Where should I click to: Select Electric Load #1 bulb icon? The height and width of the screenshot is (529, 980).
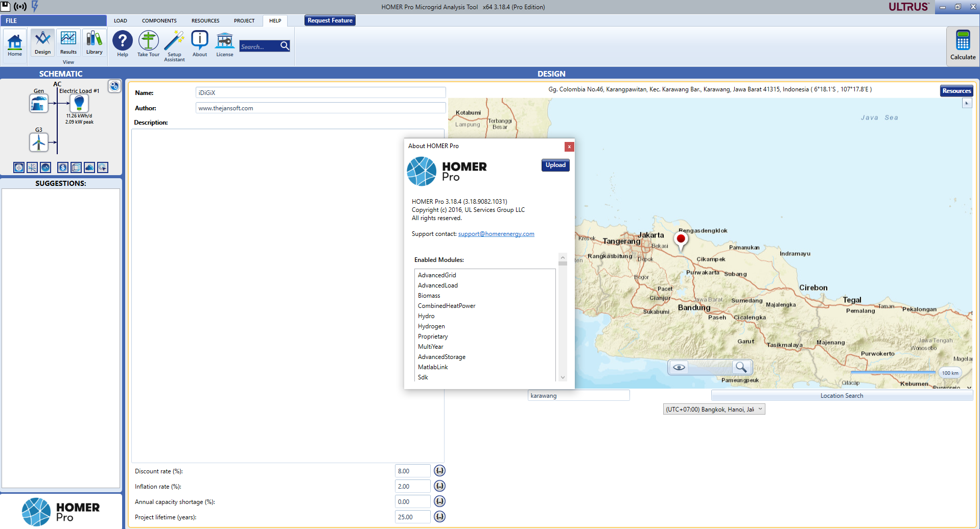[x=79, y=103]
